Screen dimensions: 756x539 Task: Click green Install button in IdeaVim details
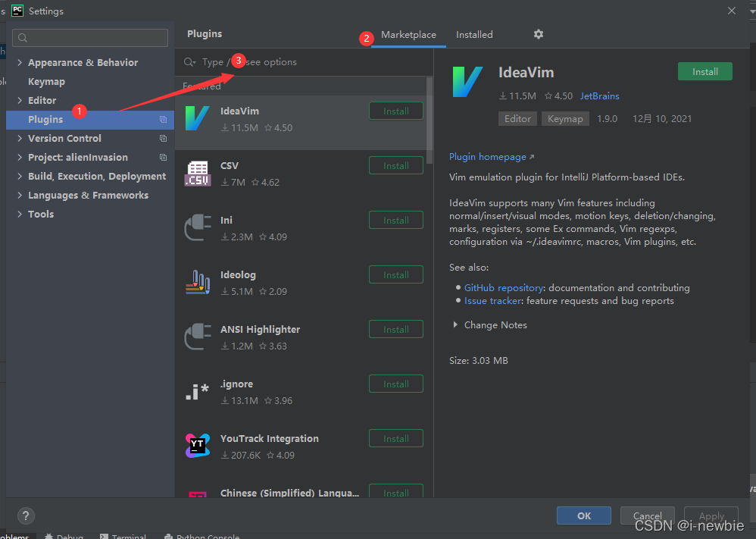[x=705, y=71]
